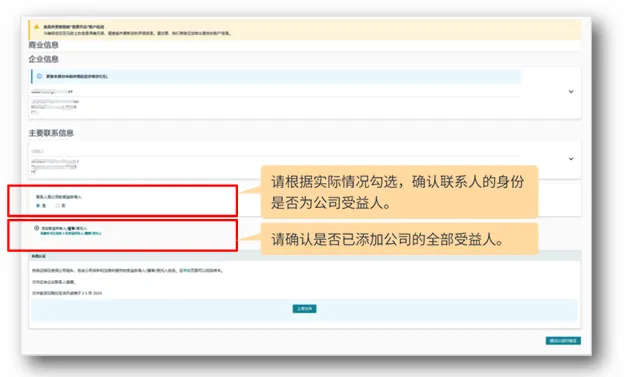This screenshot has width=625, height=377.
Task: Select the 否 radio button
Action: pos(57,206)
